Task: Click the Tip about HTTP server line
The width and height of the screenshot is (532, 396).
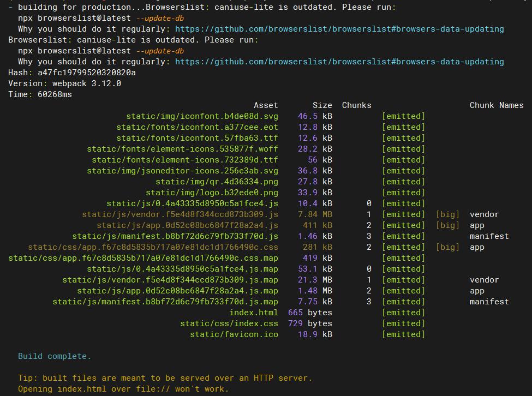Action: point(165,377)
